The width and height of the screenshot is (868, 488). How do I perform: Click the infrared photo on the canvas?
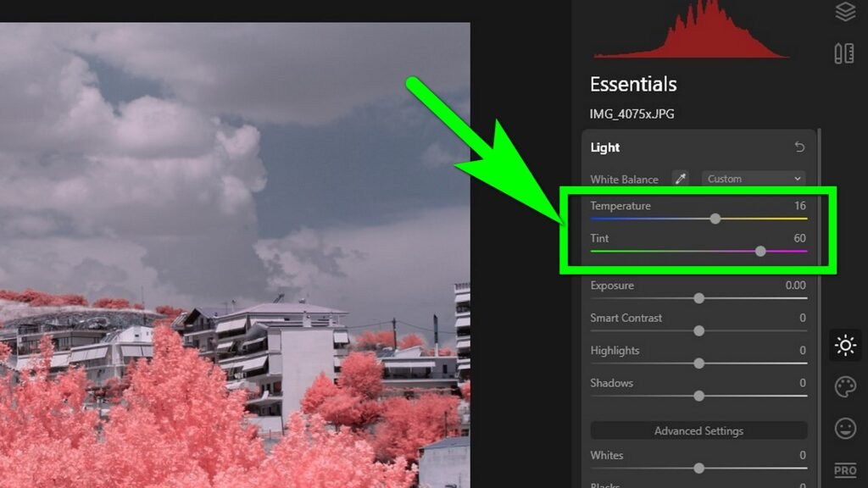235,255
